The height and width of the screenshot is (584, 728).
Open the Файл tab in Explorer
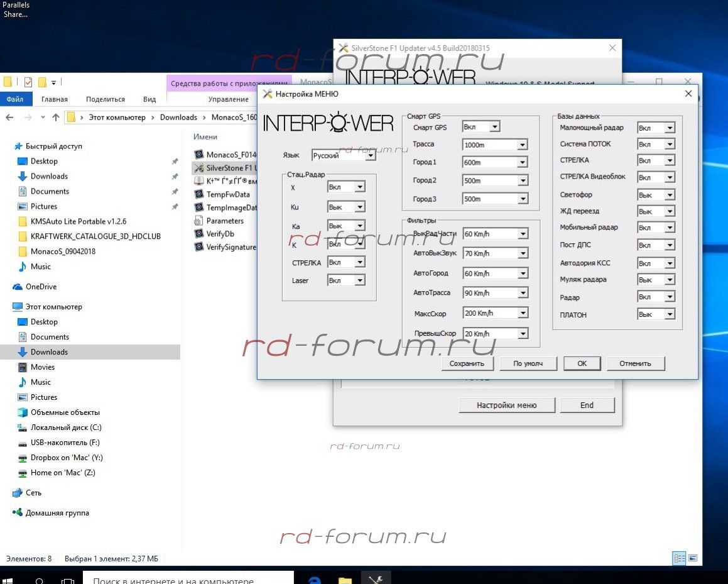[x=15, y=99]
